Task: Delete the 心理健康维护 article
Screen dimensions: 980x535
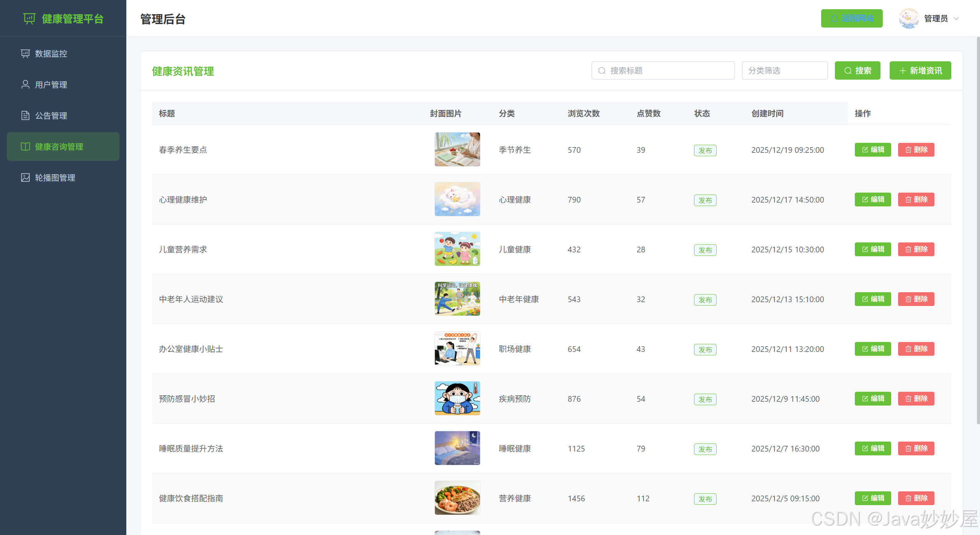Action: tap(916, 200)
